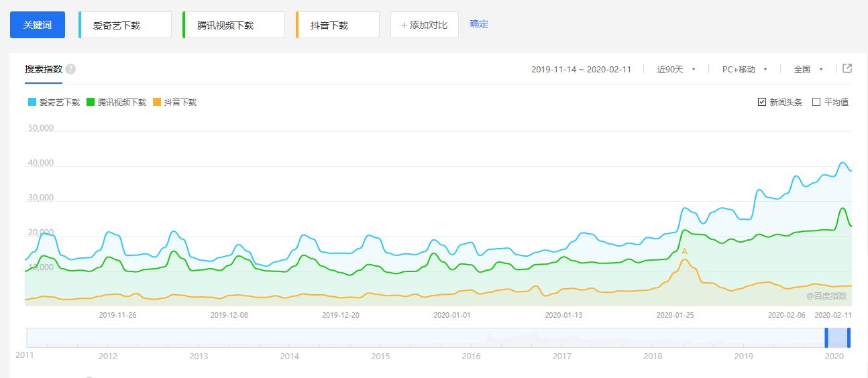Image resolution: width=868 pixels, height=378 pixels.
Task: Expand the 全国 region dropdown
Action: click(x=808, y=69)
